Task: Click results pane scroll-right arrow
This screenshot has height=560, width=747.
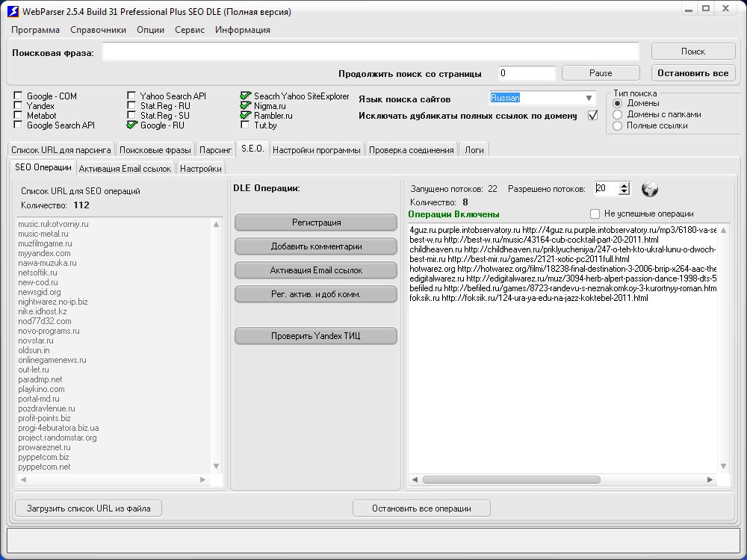Action: (x=710, y=479)
